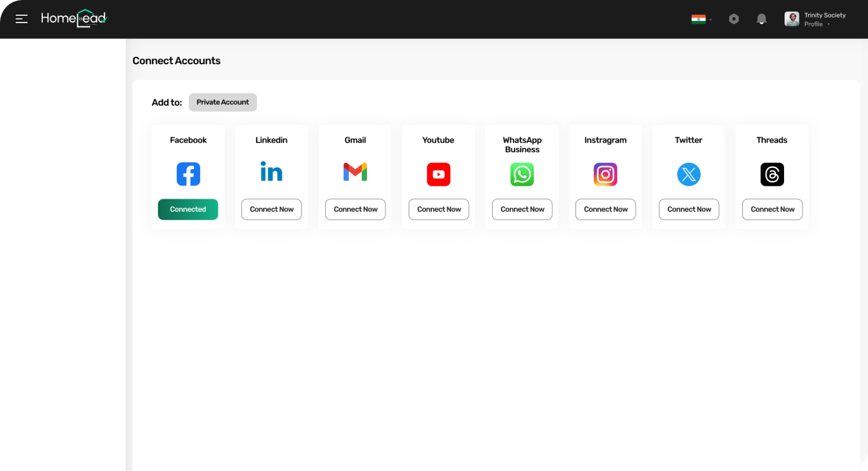This screenshot has width=868, height=471.
Task: Click the Gmail card title
Action: (x=355, y=140)
